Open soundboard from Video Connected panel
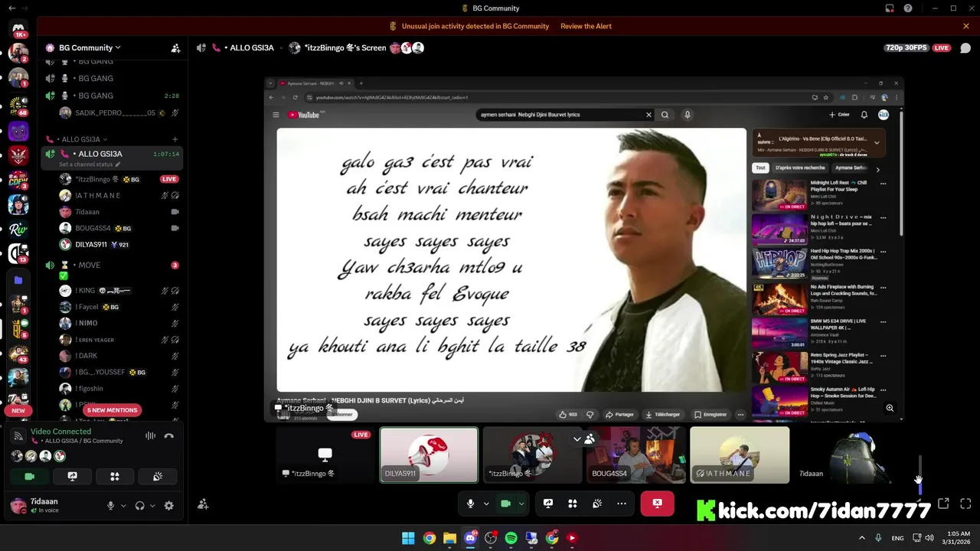The height and width of the screenshot is (551, 980). [x=158, y=476]
